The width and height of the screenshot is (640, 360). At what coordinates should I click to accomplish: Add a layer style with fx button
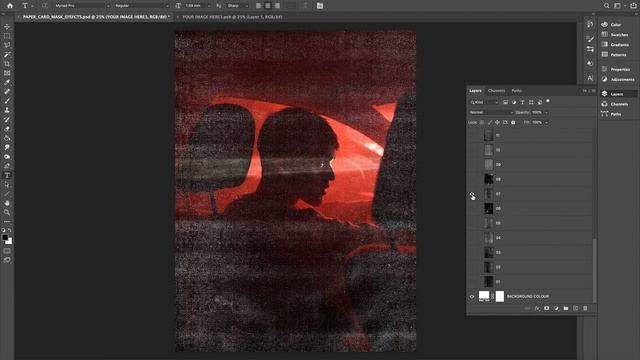537,309
